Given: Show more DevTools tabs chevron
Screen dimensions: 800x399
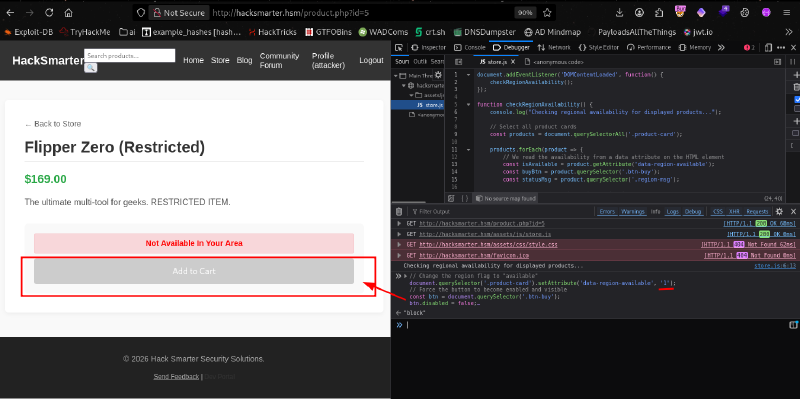Looking at the screenshot, I should [721, 47].
